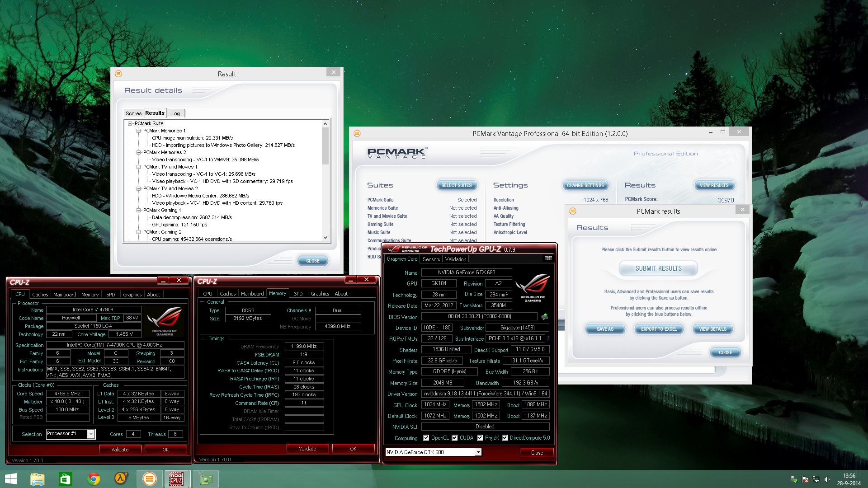Click the volume speaker tray icon
This screenshot has width=868, height=488.
827,479
